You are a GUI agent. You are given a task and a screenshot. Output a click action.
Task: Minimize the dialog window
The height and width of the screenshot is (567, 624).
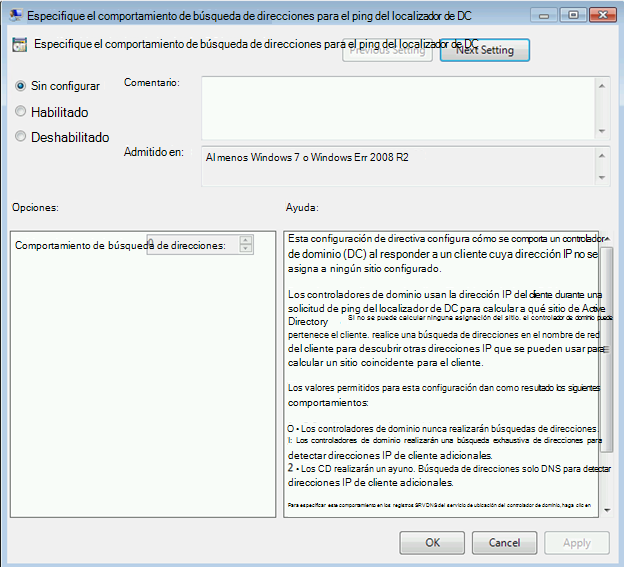coord(544,16)
